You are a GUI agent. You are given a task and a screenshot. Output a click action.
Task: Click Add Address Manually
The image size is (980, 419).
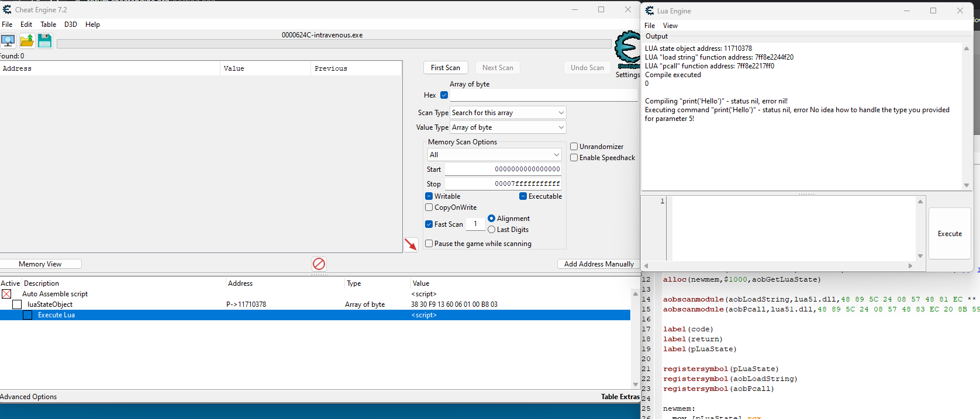pyautogui.click(x=599, y=264)
